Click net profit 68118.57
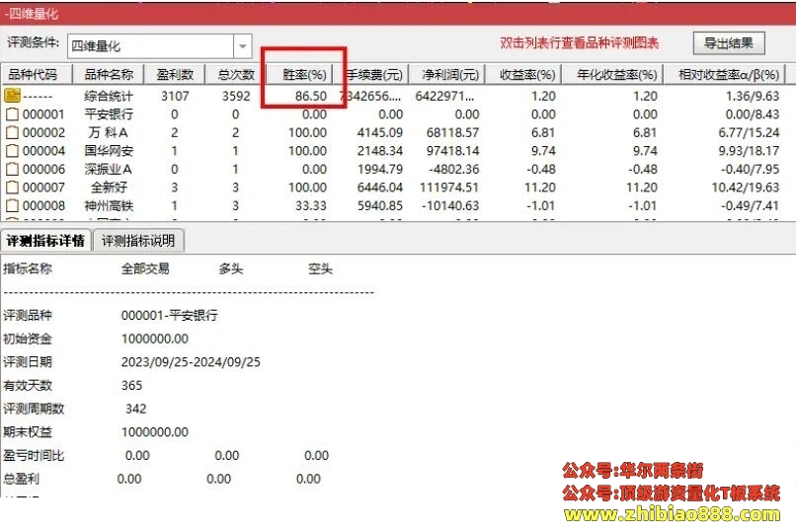The width and height of the screenshot is (796, 532). [452, 132]
